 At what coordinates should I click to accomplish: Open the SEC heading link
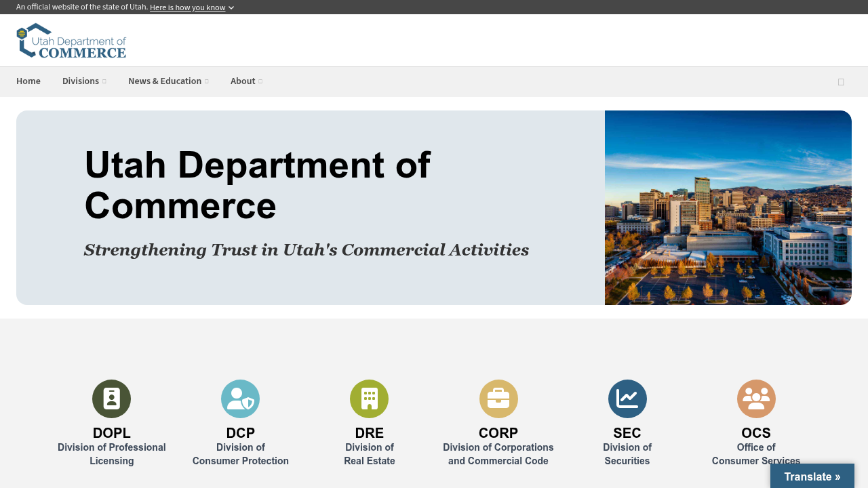[627, 433]
